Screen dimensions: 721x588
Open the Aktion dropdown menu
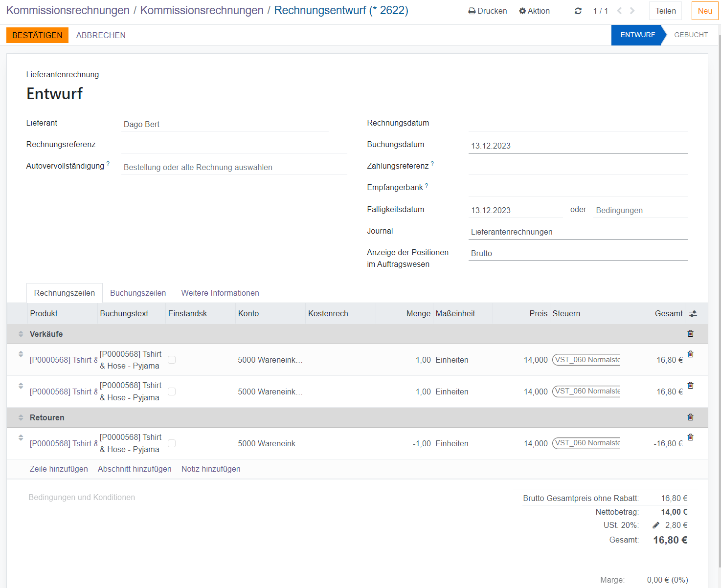(534, 11)
